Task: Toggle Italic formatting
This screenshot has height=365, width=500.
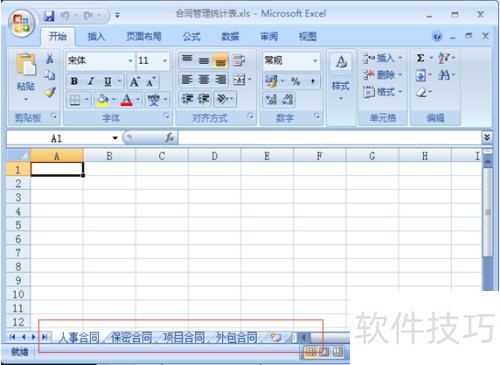Action: click(91, 81)
